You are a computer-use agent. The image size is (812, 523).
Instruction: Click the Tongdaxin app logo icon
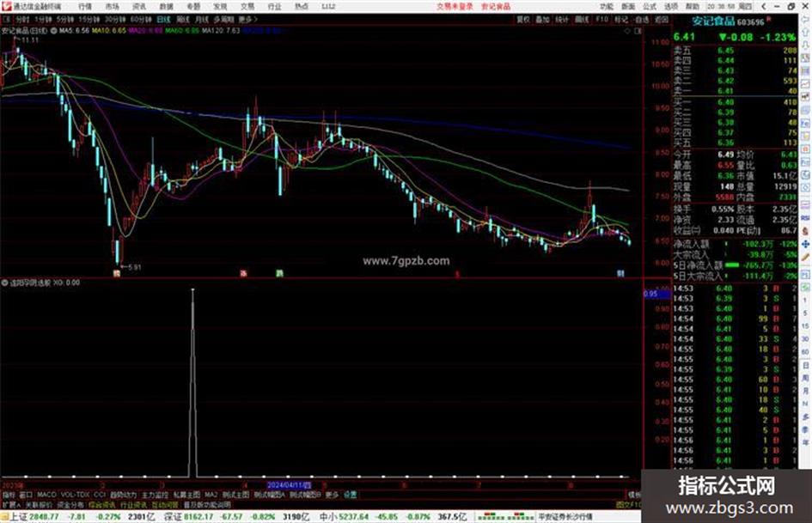[7, 7]
